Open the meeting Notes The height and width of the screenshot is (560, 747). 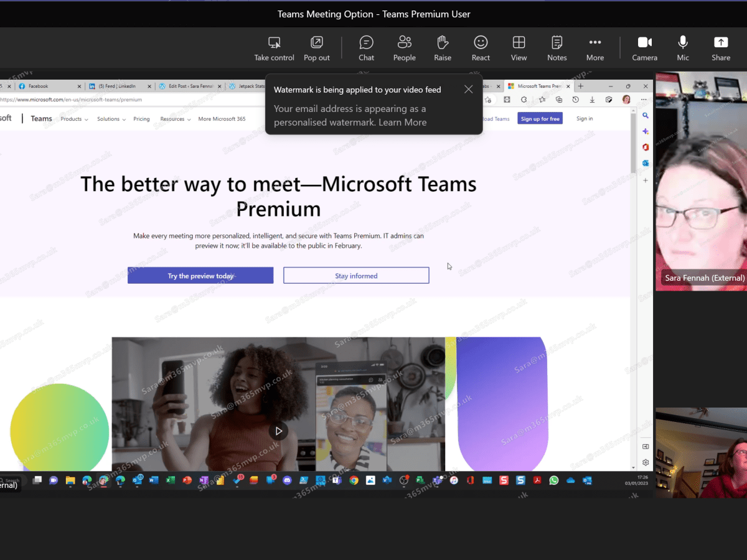point(557,44)
